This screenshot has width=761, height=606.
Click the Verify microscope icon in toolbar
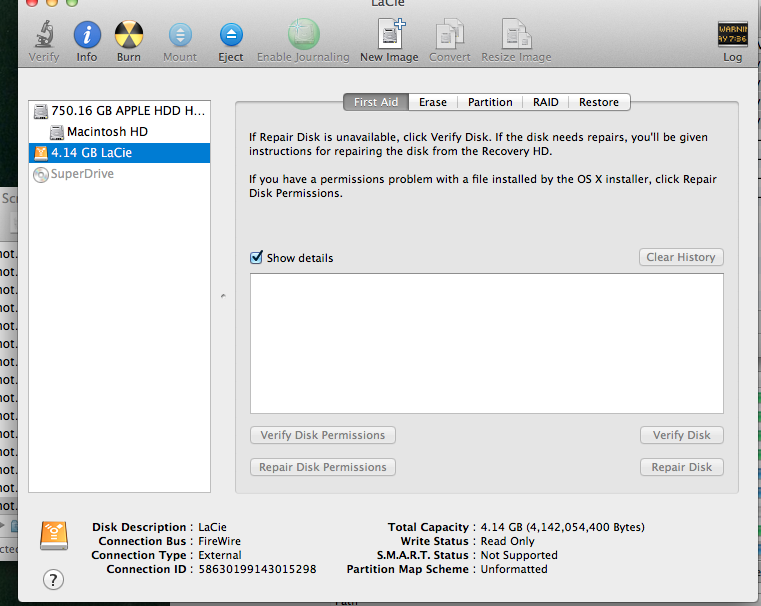(43, 35)
